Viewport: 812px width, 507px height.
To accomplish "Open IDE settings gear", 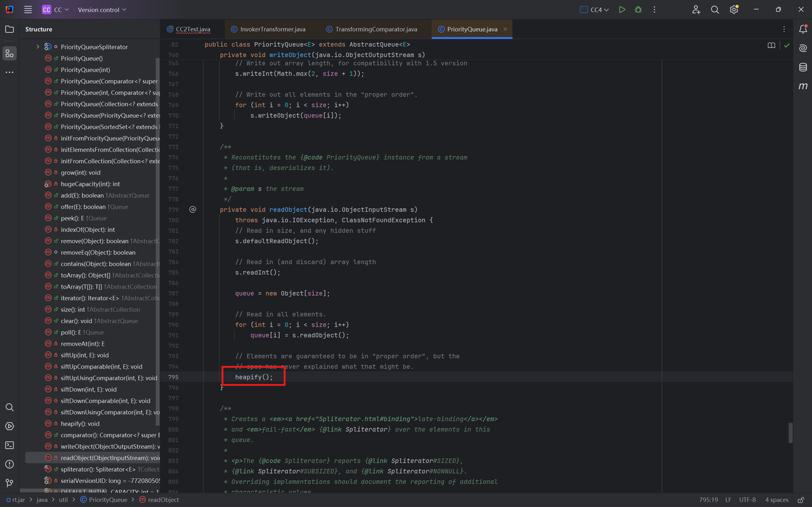I will pos(734,10).
